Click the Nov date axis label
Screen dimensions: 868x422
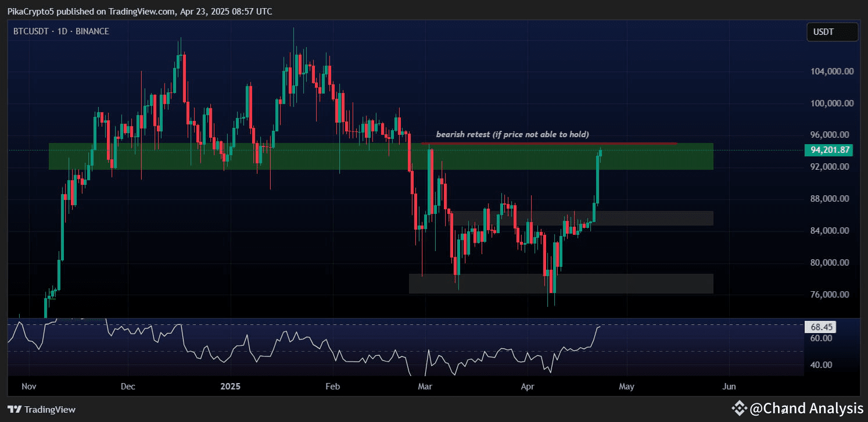28,387
